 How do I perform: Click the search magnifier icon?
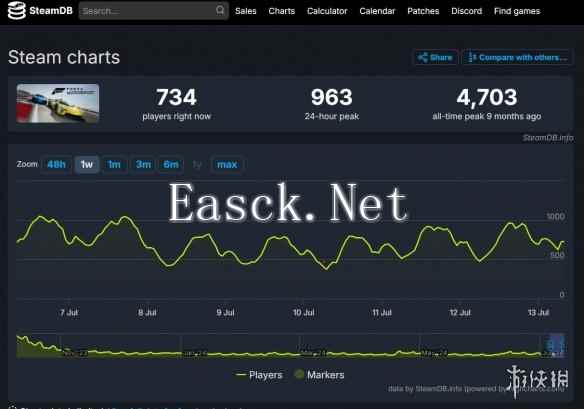point(220,10)
